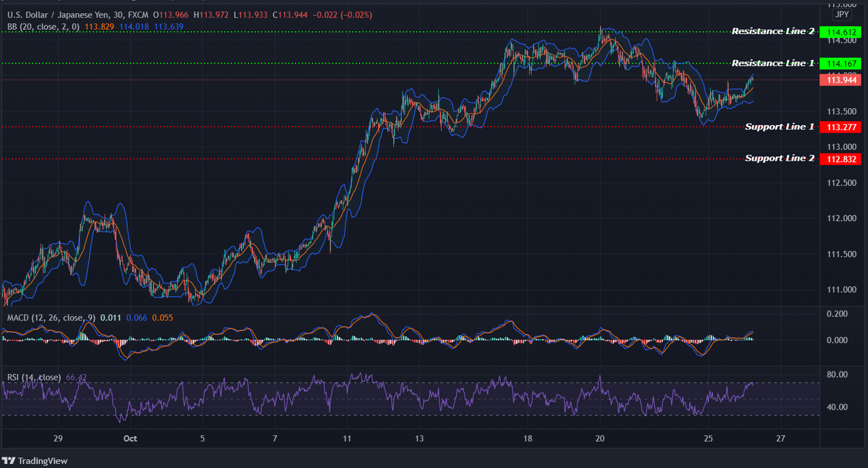This screenshot has width=868, height=468.
Task: Click the MACD signal value 0.055
Action: pos(163,318)
